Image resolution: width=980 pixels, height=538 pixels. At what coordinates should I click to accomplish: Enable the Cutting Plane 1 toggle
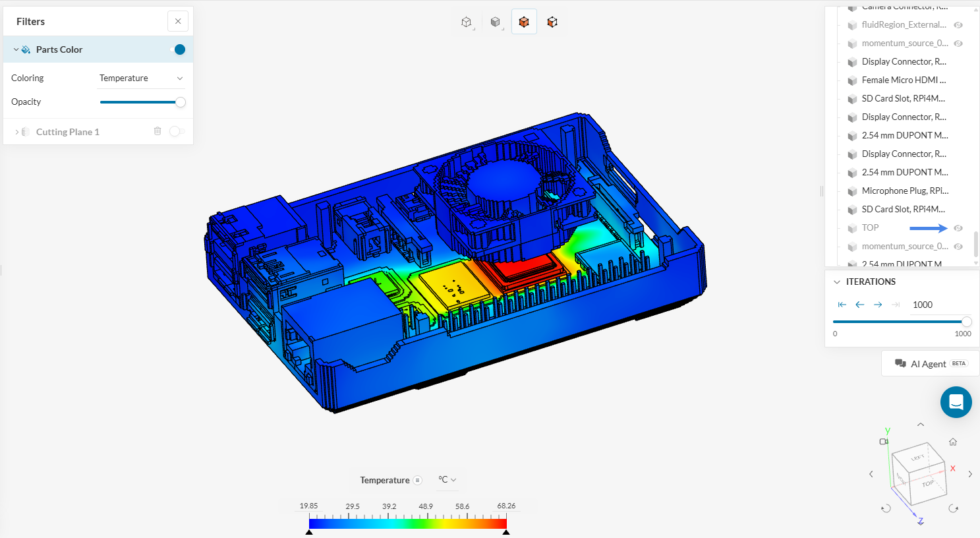tap(176, 131)
